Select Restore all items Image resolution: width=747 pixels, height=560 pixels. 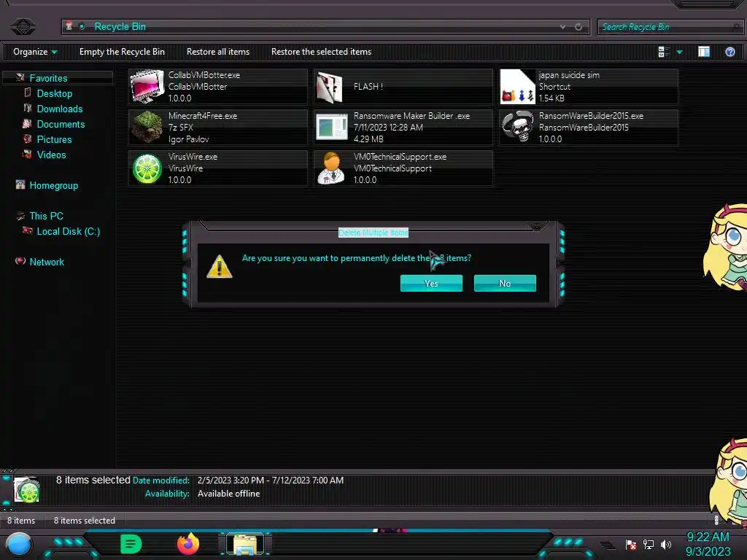[217, 52]
